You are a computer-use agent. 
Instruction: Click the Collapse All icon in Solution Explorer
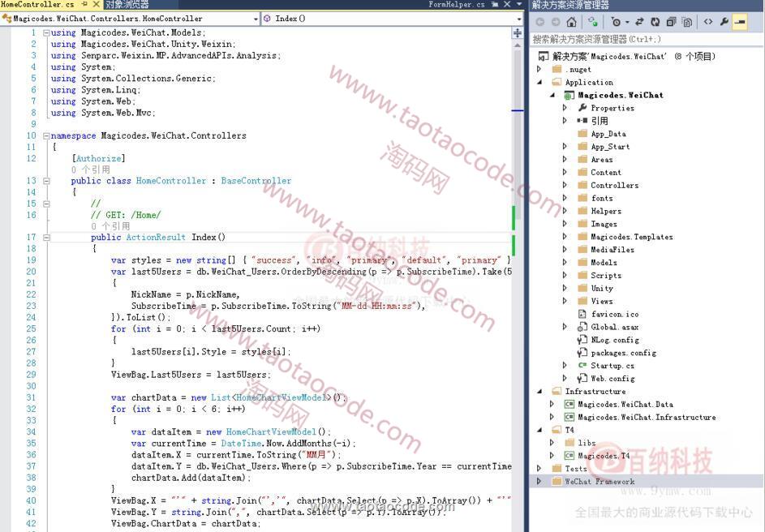click(x=672, y=22)
